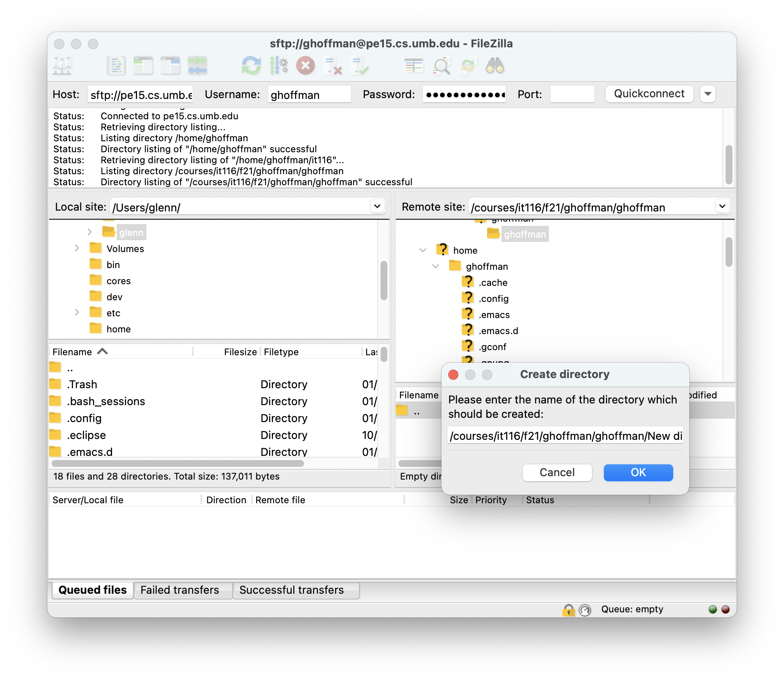784x680 pixels.
Task: Toggle remote directory tree icon
Action: tap(170, 66)
